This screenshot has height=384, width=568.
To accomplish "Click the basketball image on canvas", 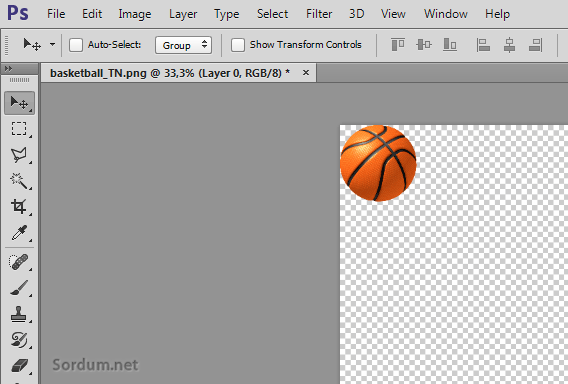I will [378, 163].
